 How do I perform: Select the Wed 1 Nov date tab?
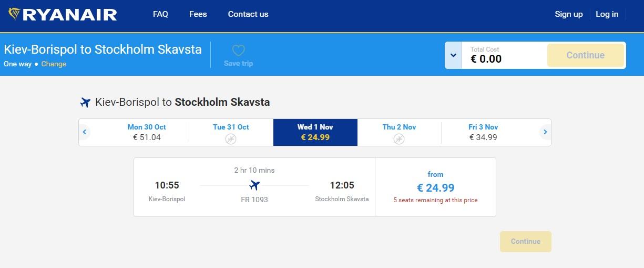point(315,132)
